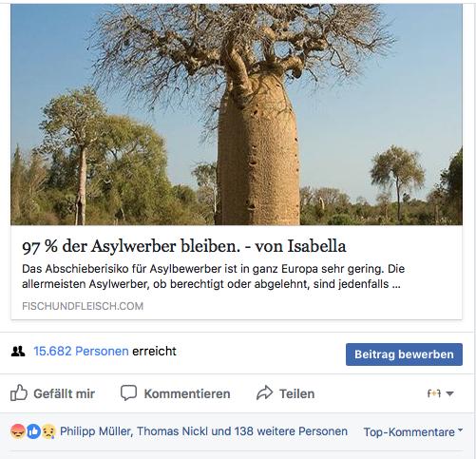This screenshot has width=476, height=459.
Task: Click the speech bubble comment icon
Action: tap(128, 392)
